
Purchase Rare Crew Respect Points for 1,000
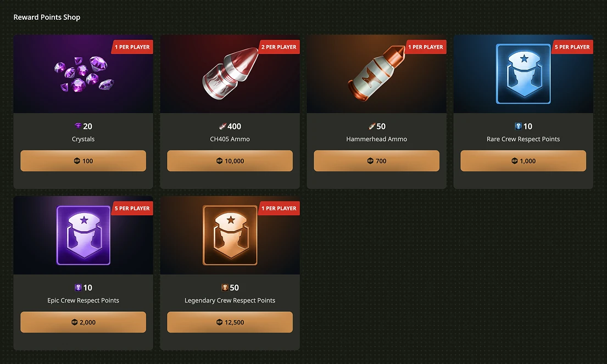coord(524,161)
